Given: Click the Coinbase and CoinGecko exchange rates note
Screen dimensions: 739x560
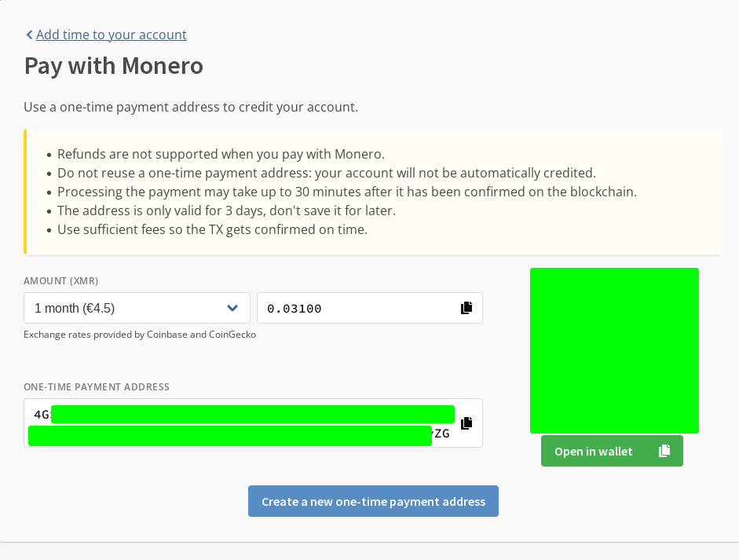Looking at the screenshot, I should [x=140, y=334].
